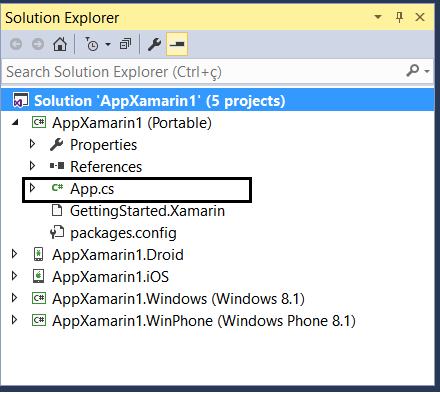
Task: Select packages.config file
Action: [x=123, y=233]
